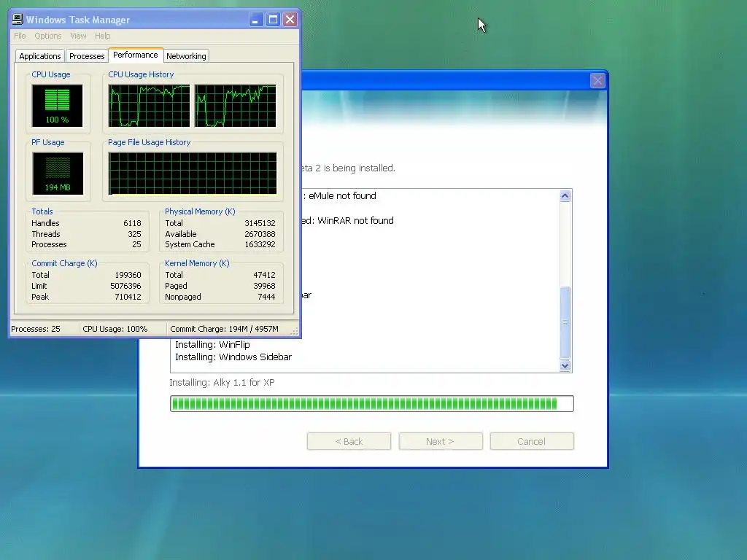This screenshot has width=747, height=560.
Task: Click status bar 'Commit Charge: 194M / 4957M'
Action: tap(224, 329)
